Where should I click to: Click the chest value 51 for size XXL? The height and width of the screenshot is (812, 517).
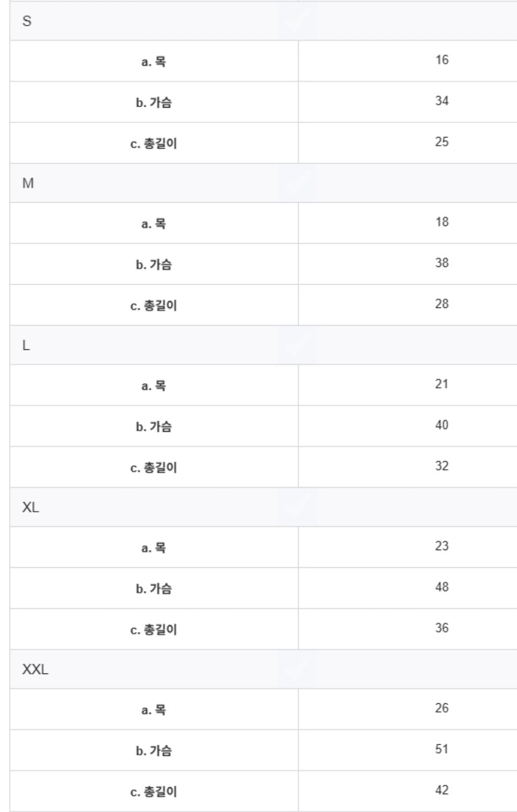442,749
